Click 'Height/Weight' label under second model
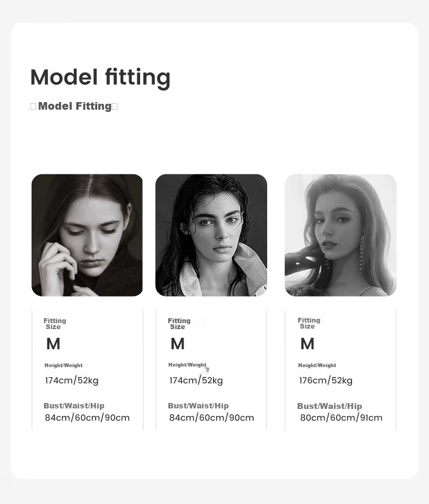Image resolution: width=429 pixels, height=504 pixels. 187,365
